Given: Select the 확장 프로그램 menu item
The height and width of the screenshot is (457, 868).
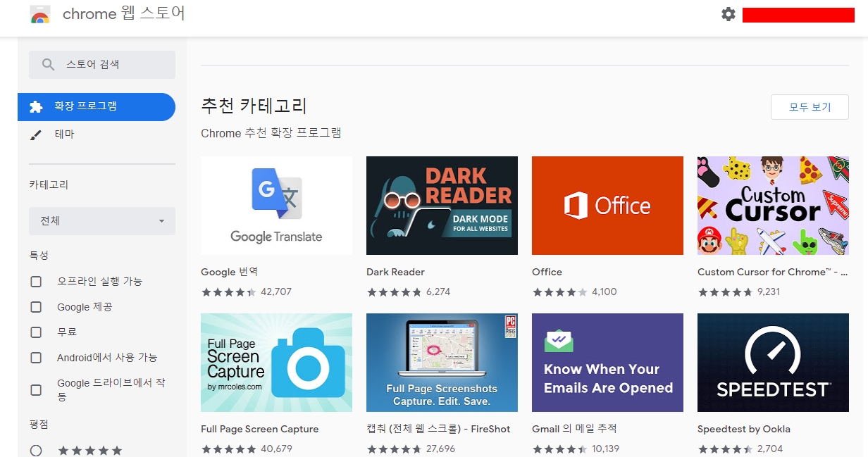Looking at the screenshot, I should (x=97, y=106).
